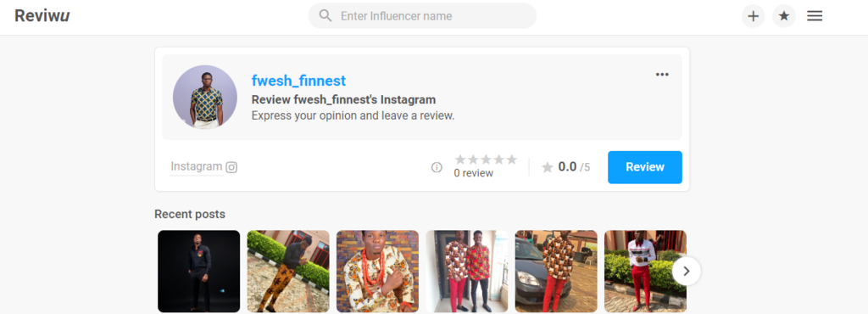The width and height of the screenshot is (868, 314).
Task: Click the gray star beside 0.0 score
Action: tap(548, 167)
